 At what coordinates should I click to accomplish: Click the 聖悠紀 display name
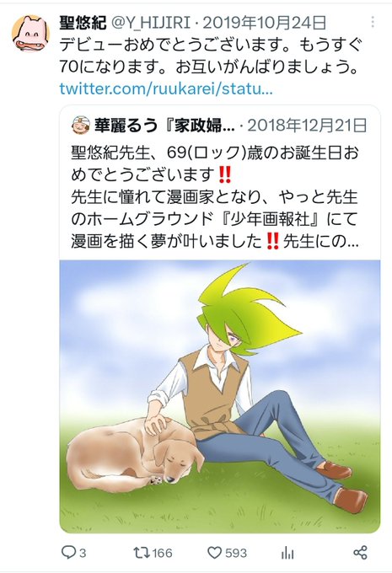(x=83, y=24)
